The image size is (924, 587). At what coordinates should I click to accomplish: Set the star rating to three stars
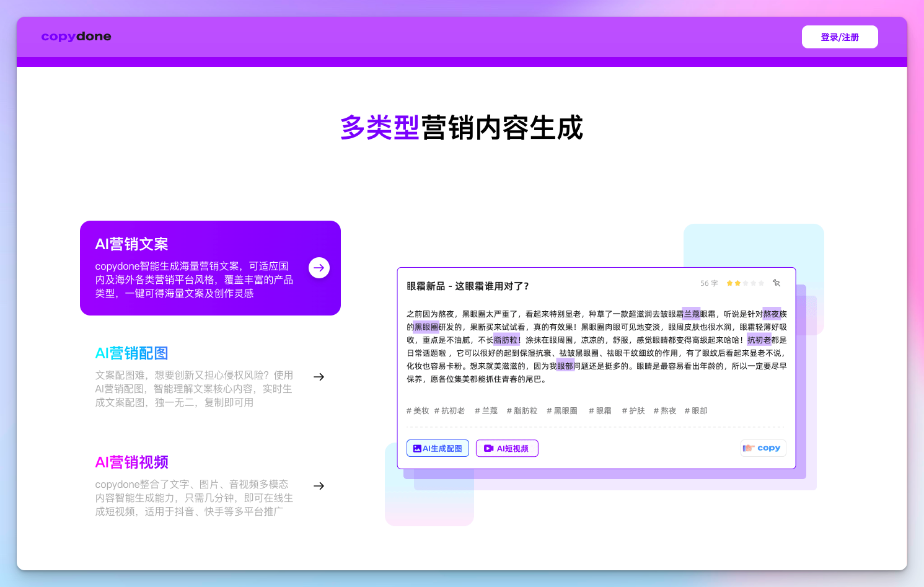pos(745,283)
